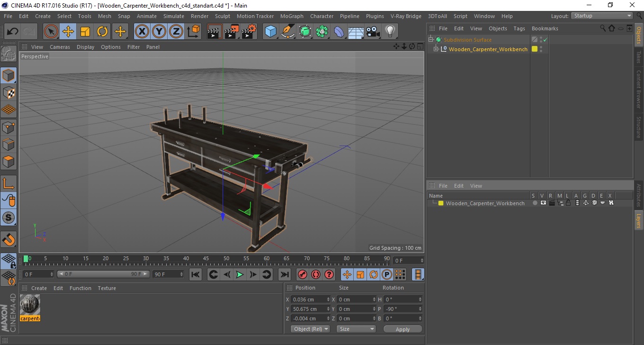Activate the Rotate tool
The image size is (644, 345).
pos(102,32)
